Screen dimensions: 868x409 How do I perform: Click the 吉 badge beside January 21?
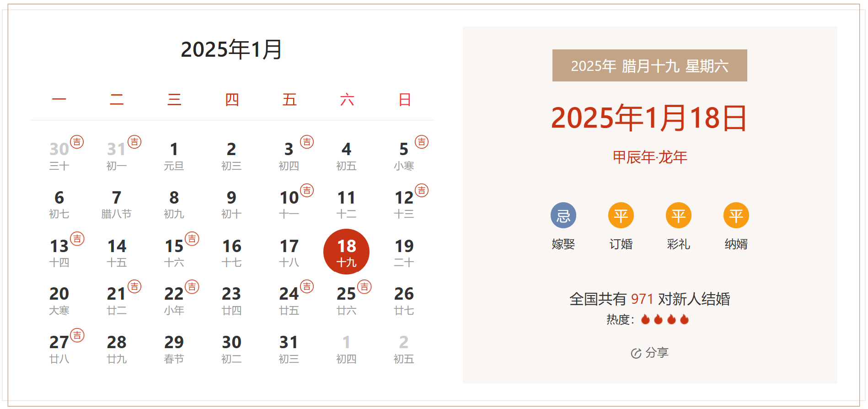[134, 287]
